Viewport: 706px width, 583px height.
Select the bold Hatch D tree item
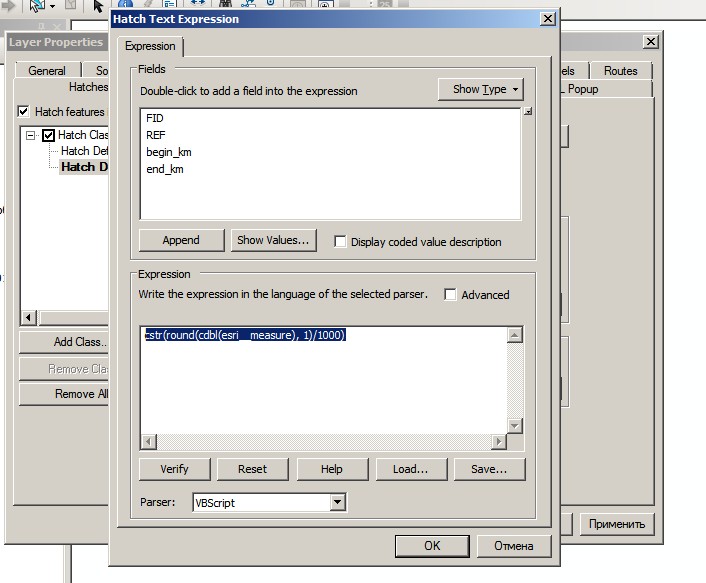(x=84, y=167)
